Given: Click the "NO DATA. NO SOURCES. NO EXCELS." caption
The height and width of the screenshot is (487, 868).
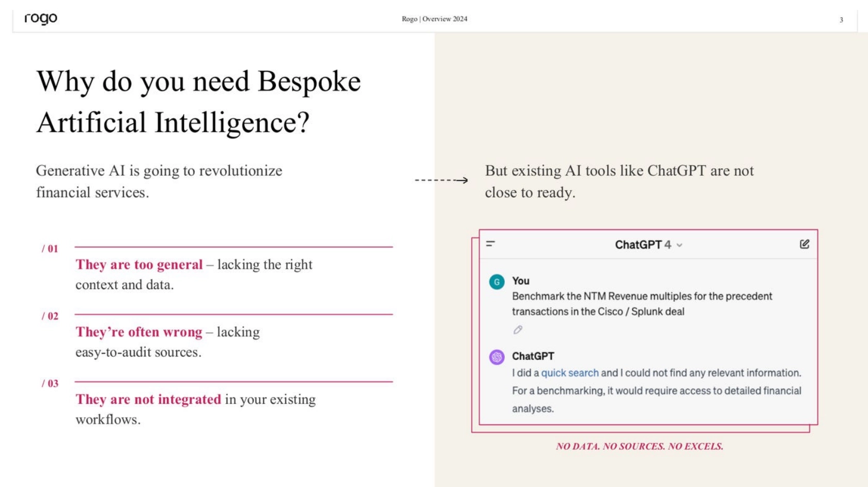Looking at the screenshot, I should [x=639, y=446].
